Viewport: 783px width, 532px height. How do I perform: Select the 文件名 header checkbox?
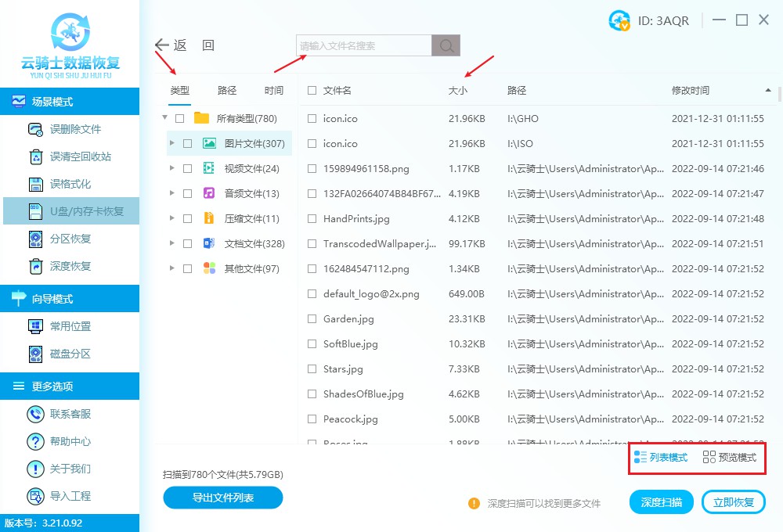[311, 90]
